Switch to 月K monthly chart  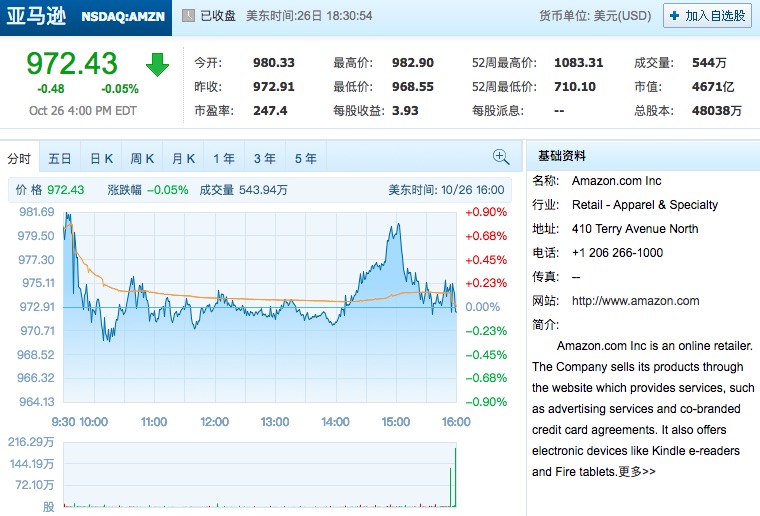point(183,159)
